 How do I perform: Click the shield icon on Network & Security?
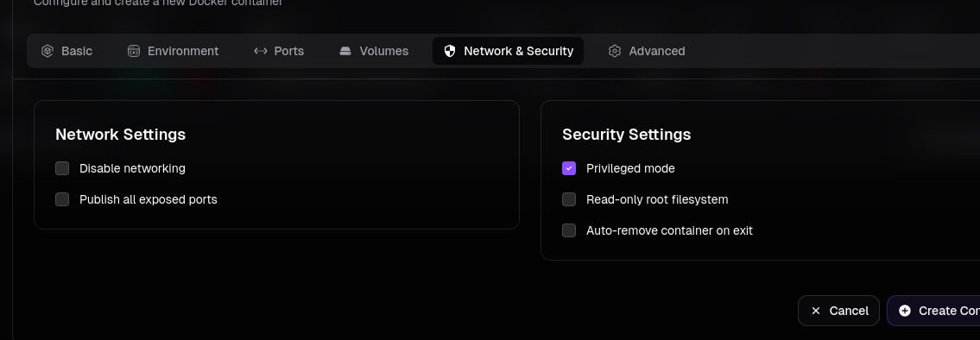[449, 51]
